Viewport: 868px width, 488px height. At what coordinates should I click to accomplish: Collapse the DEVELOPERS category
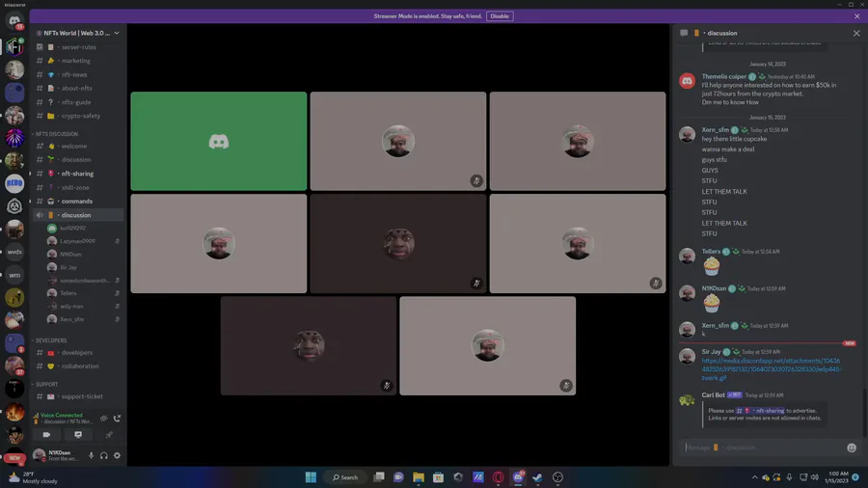point(50,340)
